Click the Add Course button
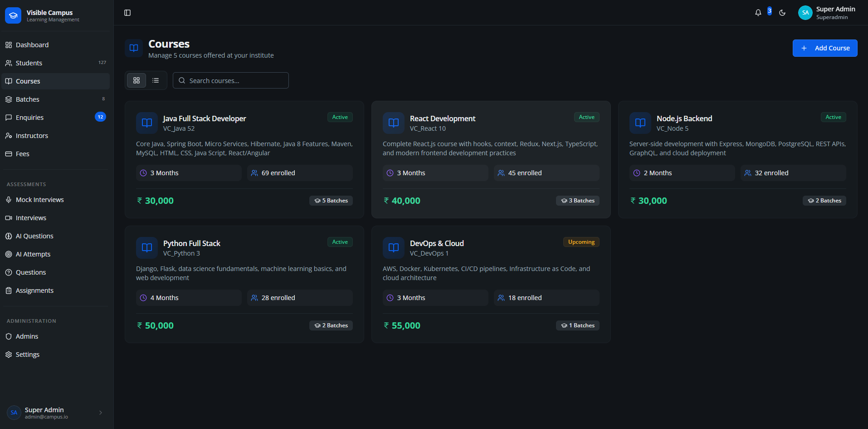Viewport: 868px width, 429px height. 824,48
